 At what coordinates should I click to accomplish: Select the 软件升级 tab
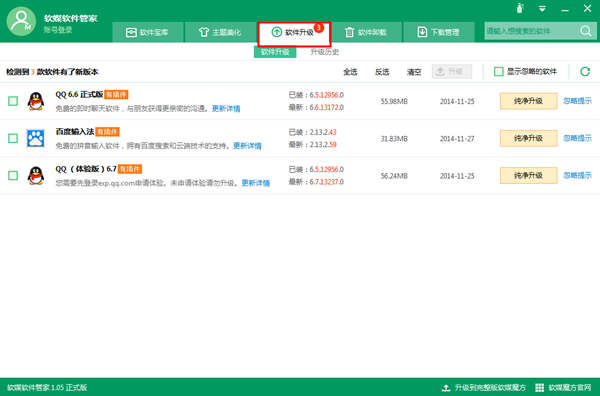tap(293, 34)
